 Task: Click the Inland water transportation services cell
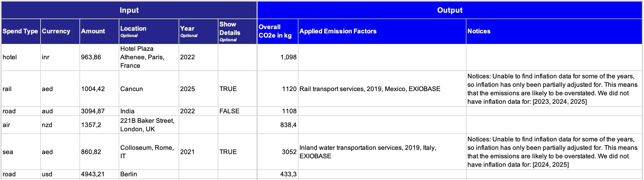382,152
